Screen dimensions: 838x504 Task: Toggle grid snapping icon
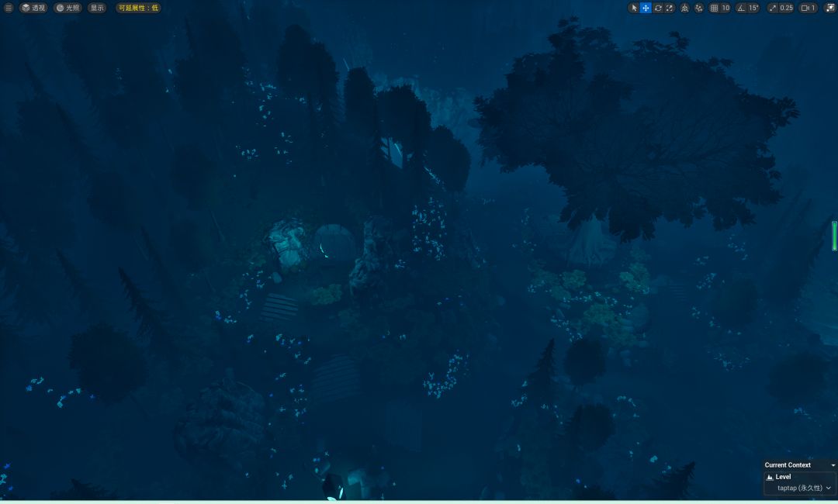(x=714, y=8)
